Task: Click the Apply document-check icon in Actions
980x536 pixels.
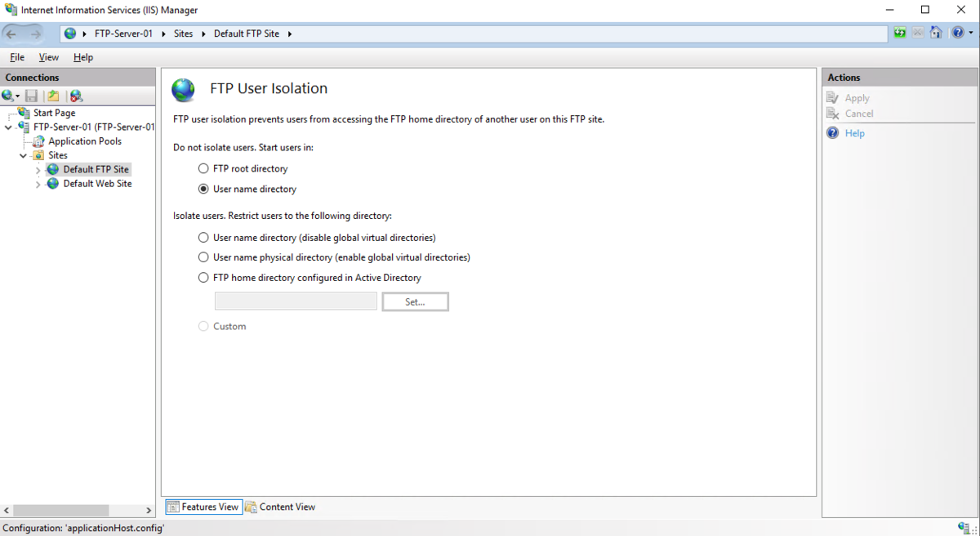Action: 833,98
